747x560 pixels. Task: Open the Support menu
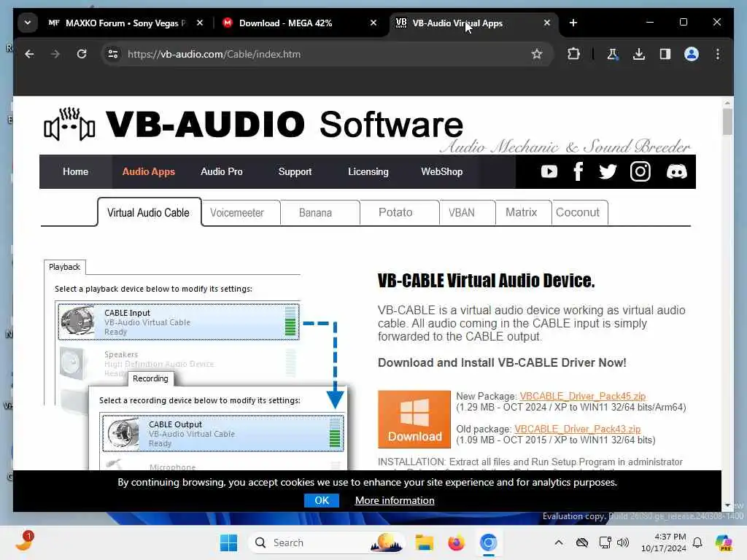[x=295, y=172]
